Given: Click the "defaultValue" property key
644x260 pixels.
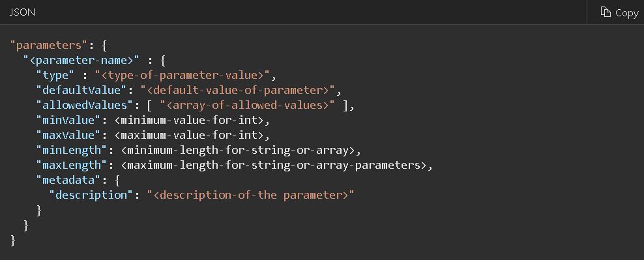Looking at the screenshot, I should click(81, 91).
